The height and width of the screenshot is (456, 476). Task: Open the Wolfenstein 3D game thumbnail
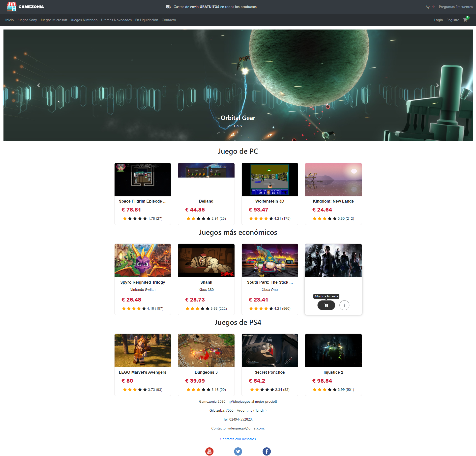click(x=270, y=180)
